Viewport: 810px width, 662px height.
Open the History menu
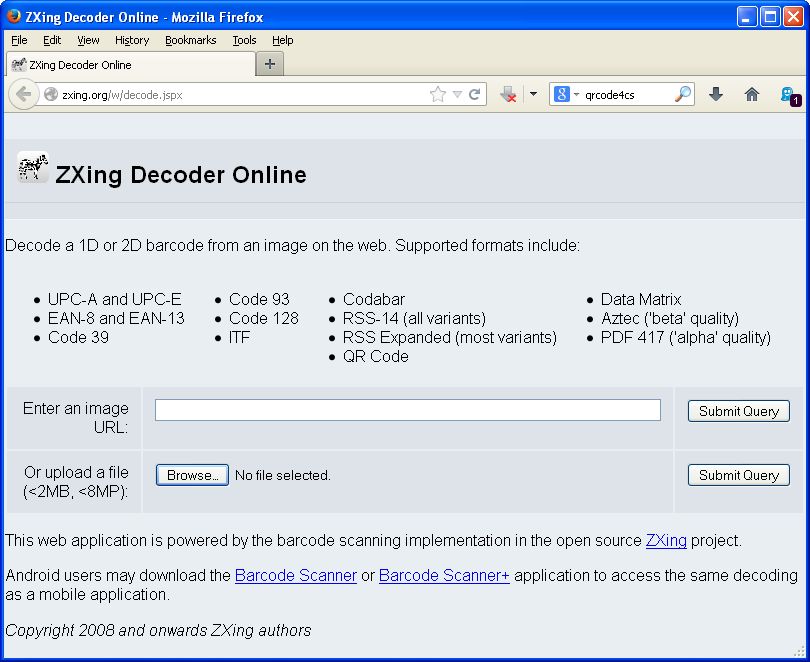click(132, 40)
